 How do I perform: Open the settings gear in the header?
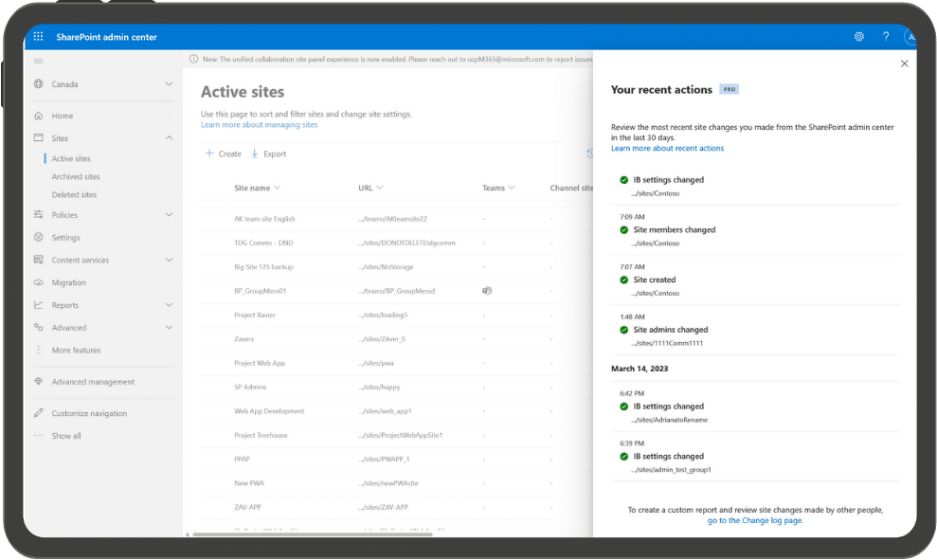point(858,36)
